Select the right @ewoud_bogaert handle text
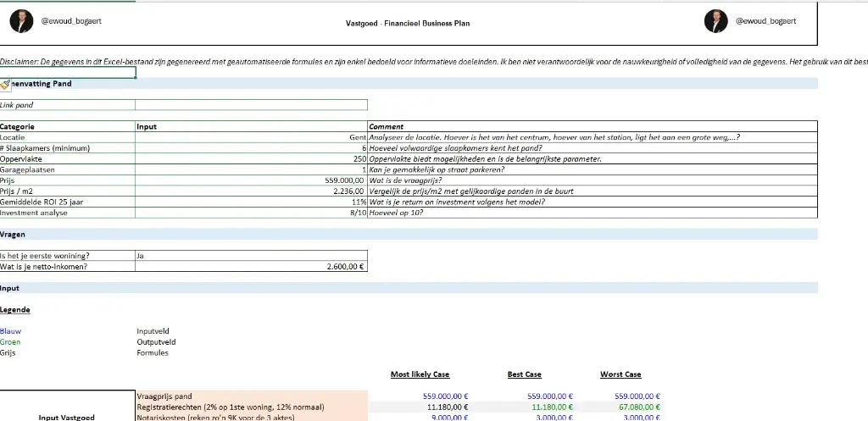This screenshot has height=421, width=868. (765, 20)
